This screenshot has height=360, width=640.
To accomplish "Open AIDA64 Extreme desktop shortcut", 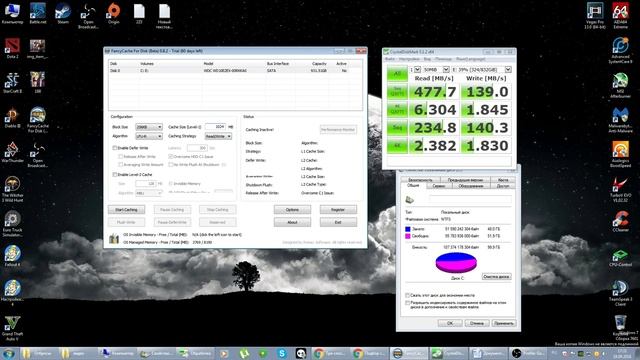I will [x=620, y=16].
